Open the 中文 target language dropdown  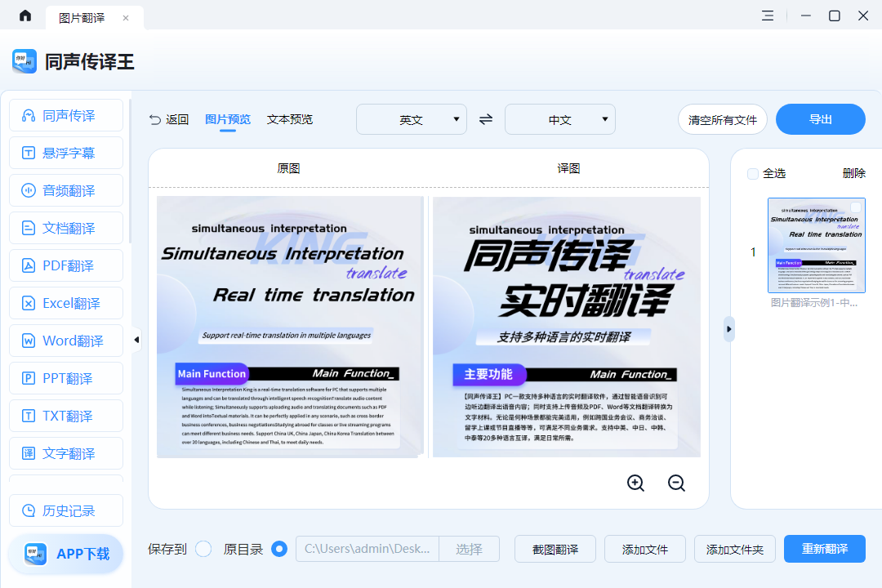coord(559,119)
